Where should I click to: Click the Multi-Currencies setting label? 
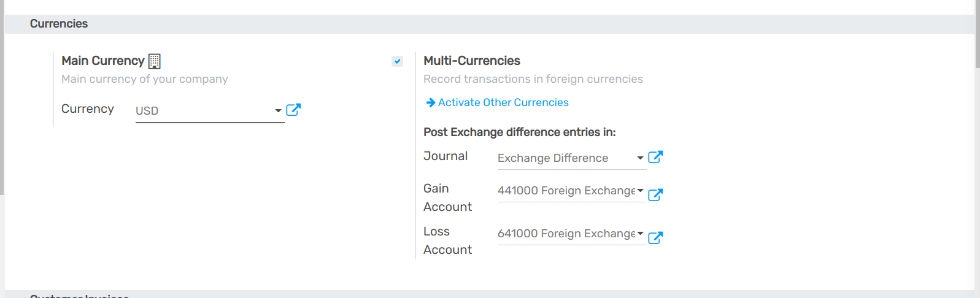coord(471,61)
